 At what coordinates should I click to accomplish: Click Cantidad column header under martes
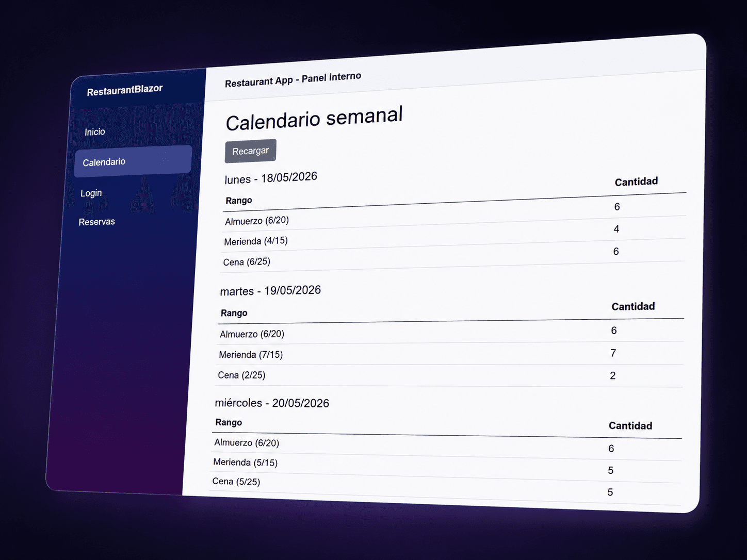tap(633, 306)
